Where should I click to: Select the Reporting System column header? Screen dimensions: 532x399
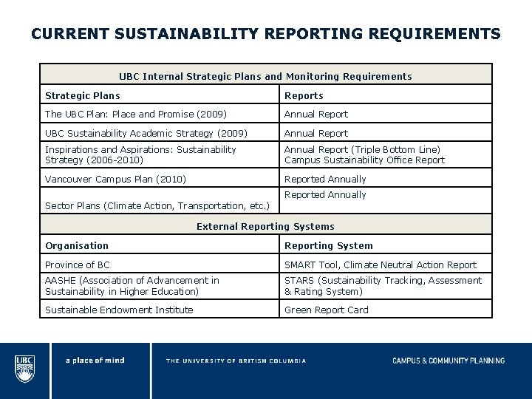(x=386, y=245)
